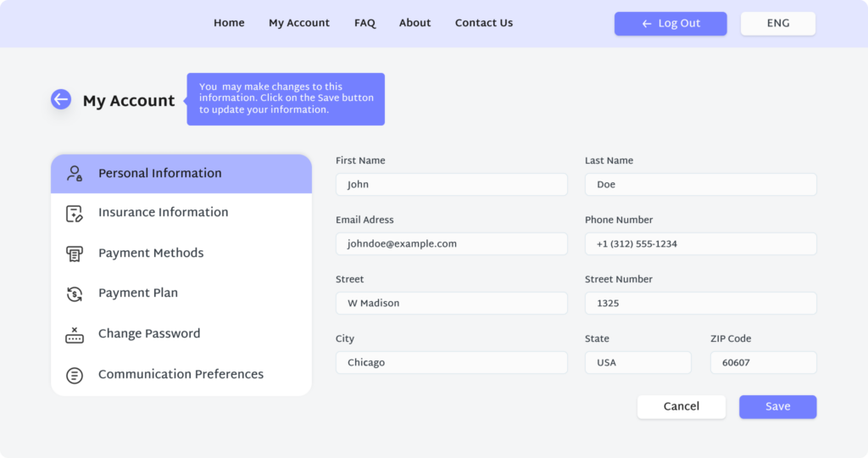Open the ENG language selector

(777, 24)
